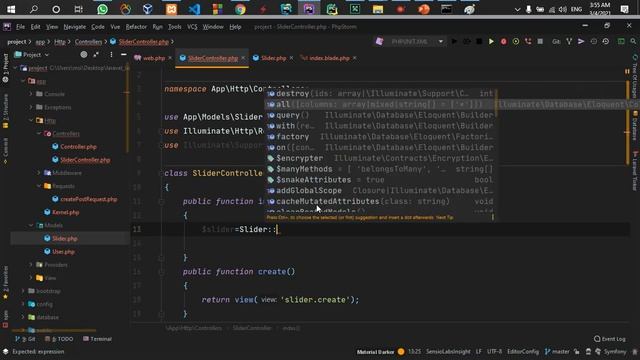
Task: Collapse the Http folder
Action: click(31, 120)
